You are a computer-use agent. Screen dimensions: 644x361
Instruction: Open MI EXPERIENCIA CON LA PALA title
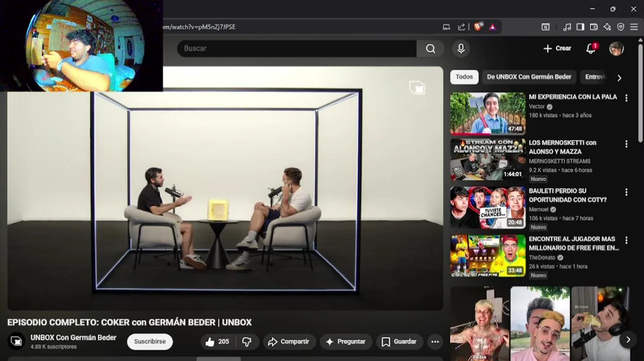tap(573, 97)
